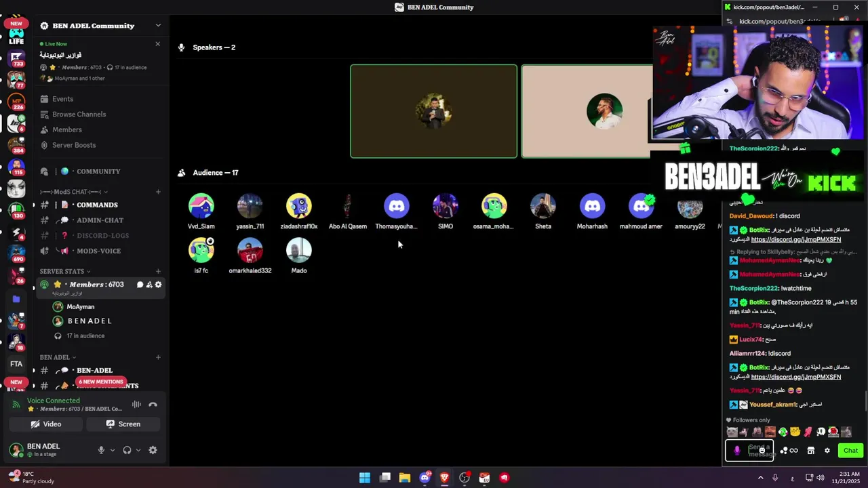Add a channel to ModS CHAT category
The width and height of the screenshot is (868, 488).
[158, 192]
